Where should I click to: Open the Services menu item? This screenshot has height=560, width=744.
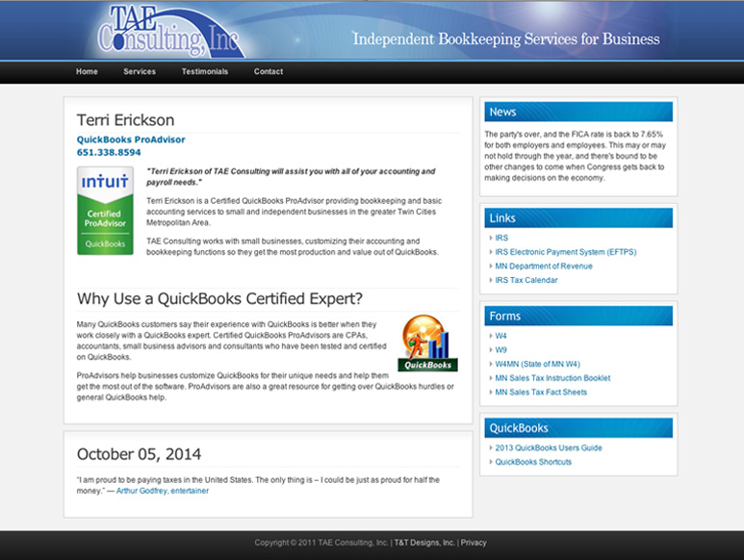pos(140,72)
